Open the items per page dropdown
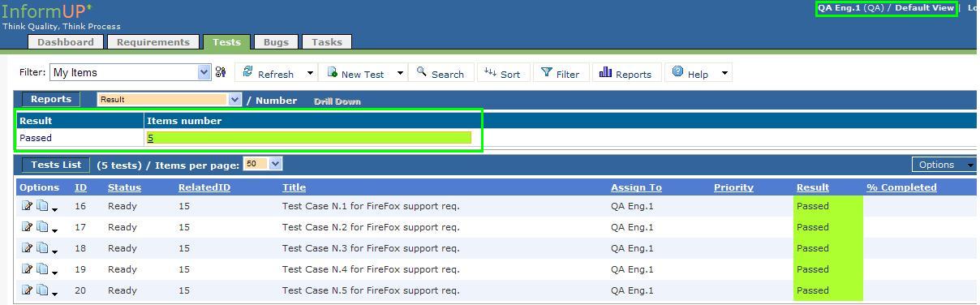This screenshot has width=980, height=305. click(x=262, y=164)
